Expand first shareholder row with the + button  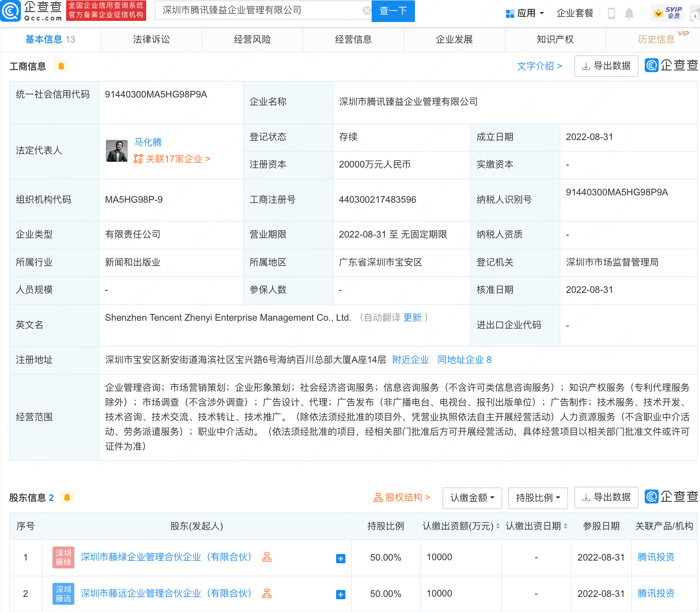click(340, 558)
